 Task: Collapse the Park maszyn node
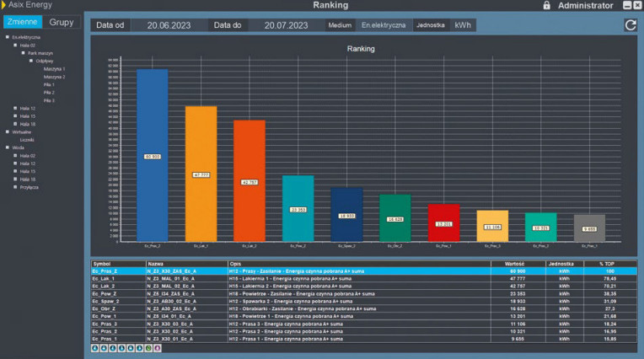[23, 53]
